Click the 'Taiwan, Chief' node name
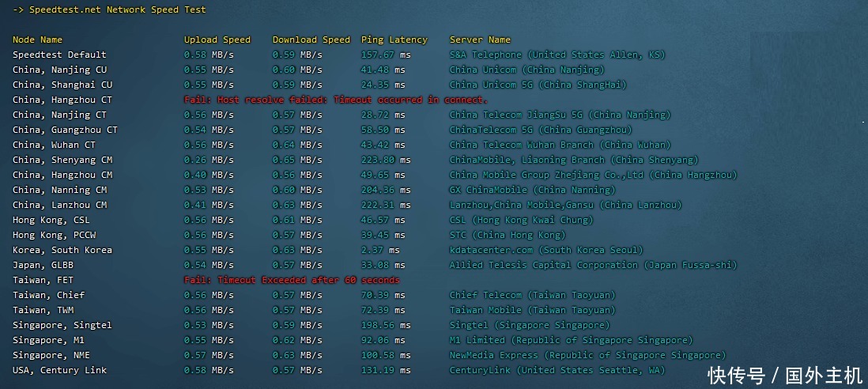 [48, 295]
